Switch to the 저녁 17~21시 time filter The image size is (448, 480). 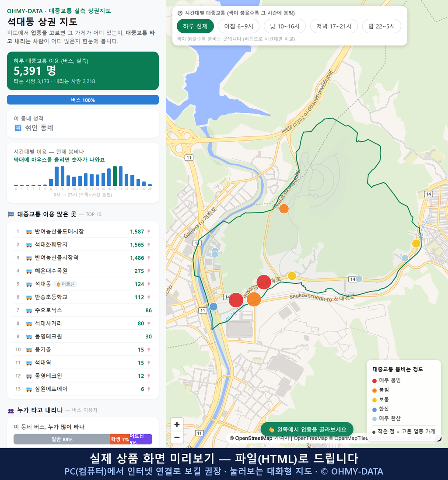[334, 26]
